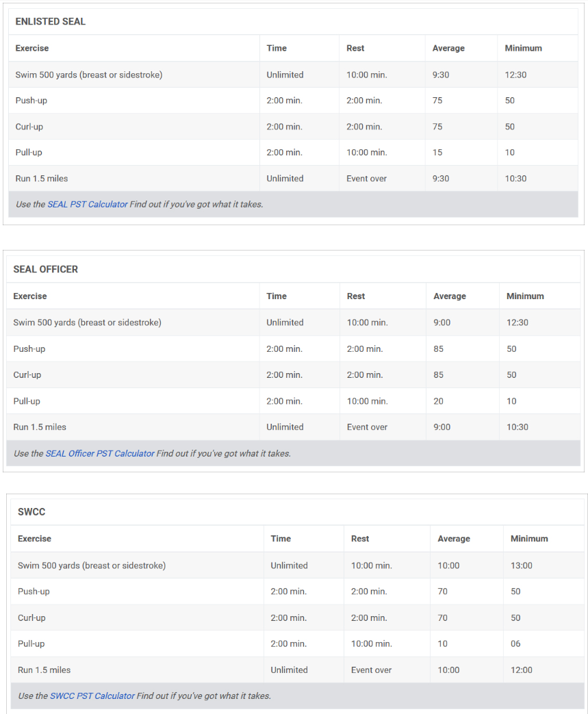588x714 pixels.
Task: Click the Enlisted SEAL Pull-up row label
Action: [29, 153]
